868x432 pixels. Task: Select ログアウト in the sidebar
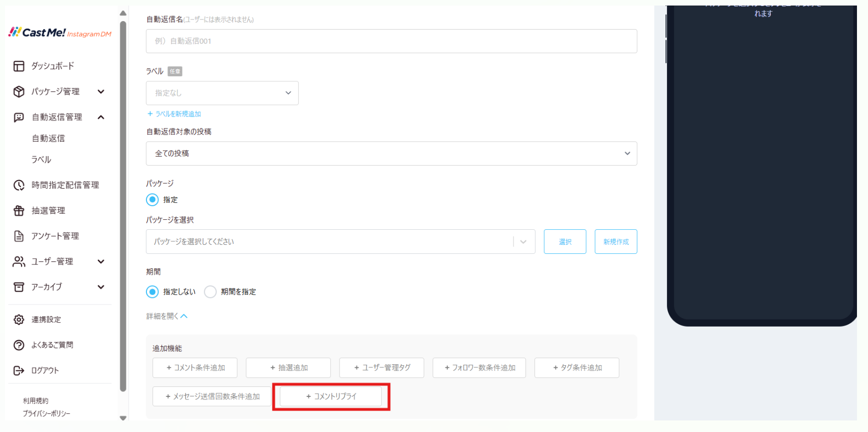(x=45, y=371)
